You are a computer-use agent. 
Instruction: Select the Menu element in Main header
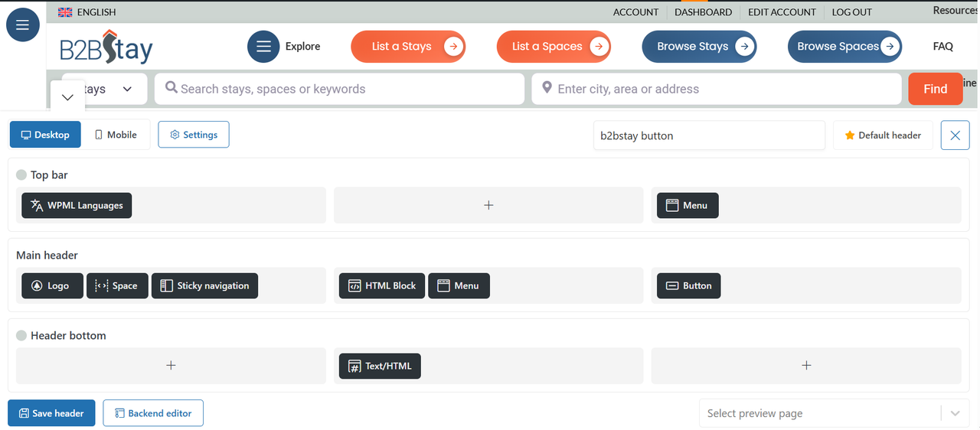(x=459, y=285)
